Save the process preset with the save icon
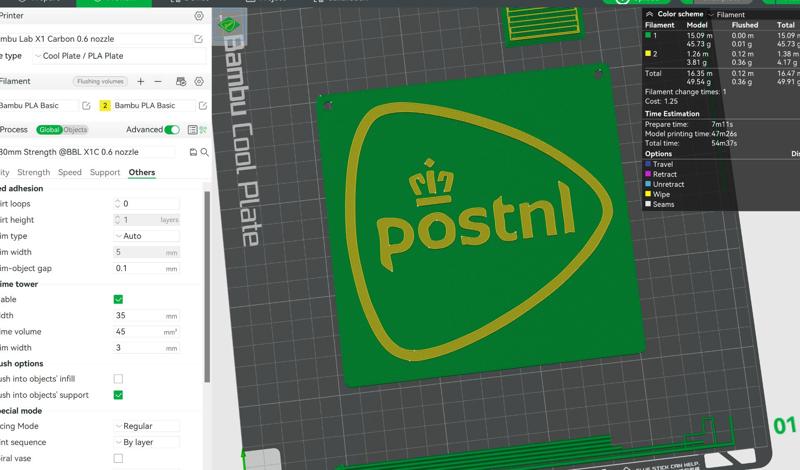 tap(193, 152)
